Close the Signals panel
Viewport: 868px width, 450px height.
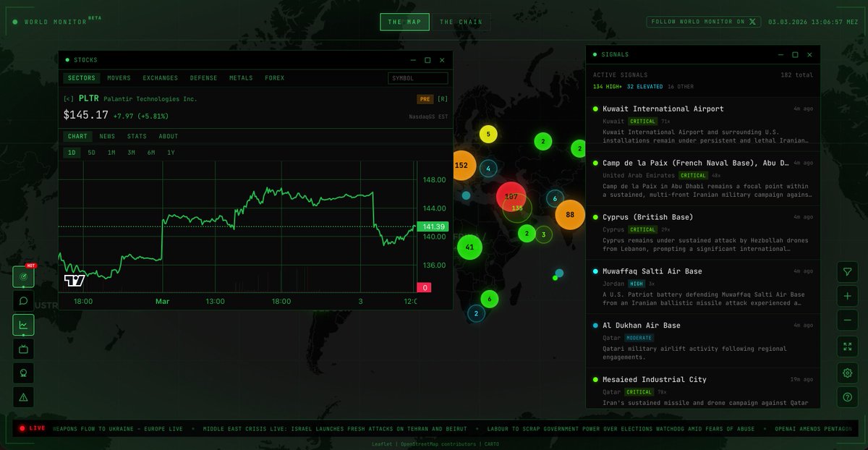point(809,54)
